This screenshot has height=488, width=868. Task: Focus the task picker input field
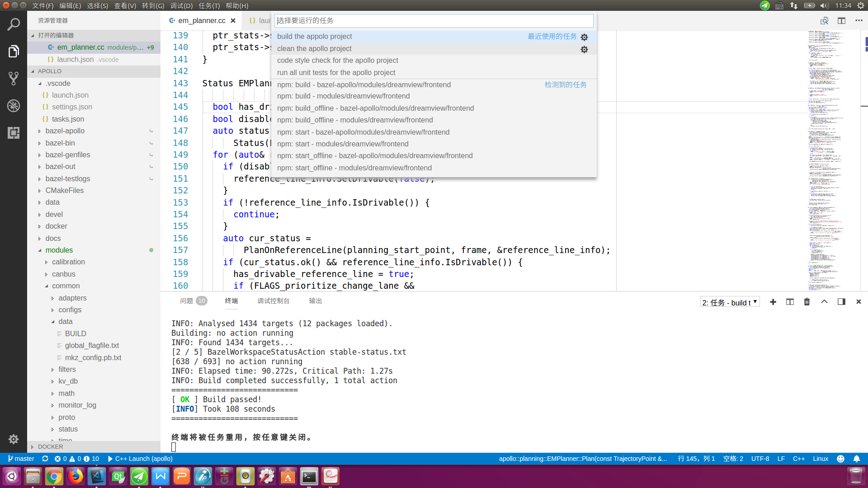(x=434, y=21)
